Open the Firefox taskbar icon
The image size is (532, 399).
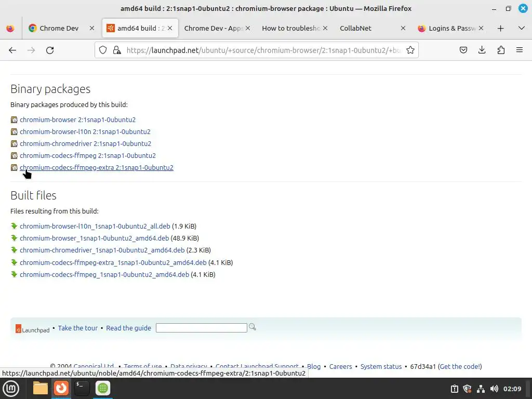click(x=61, y=389)
